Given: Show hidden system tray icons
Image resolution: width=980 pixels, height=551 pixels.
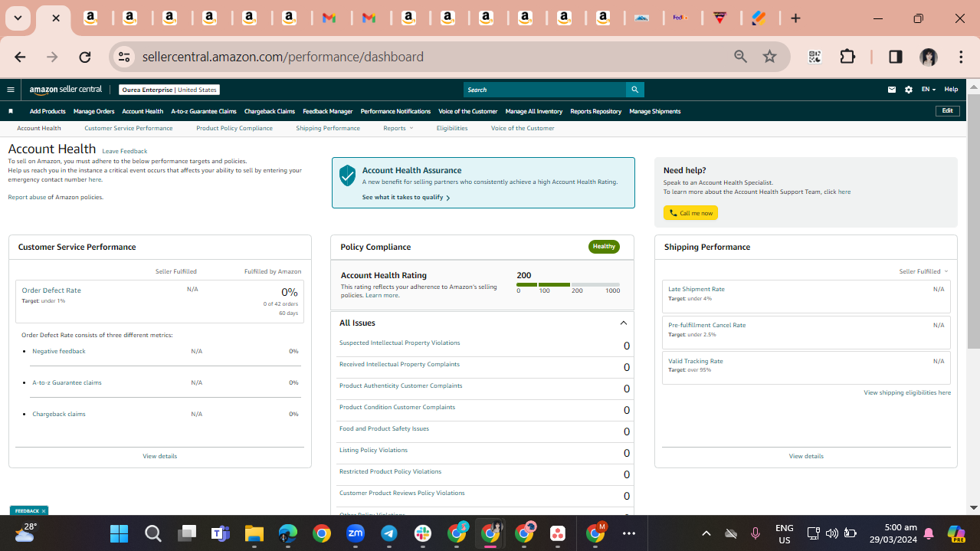Looking at the screenshot, I should click(x=706, y=533).
